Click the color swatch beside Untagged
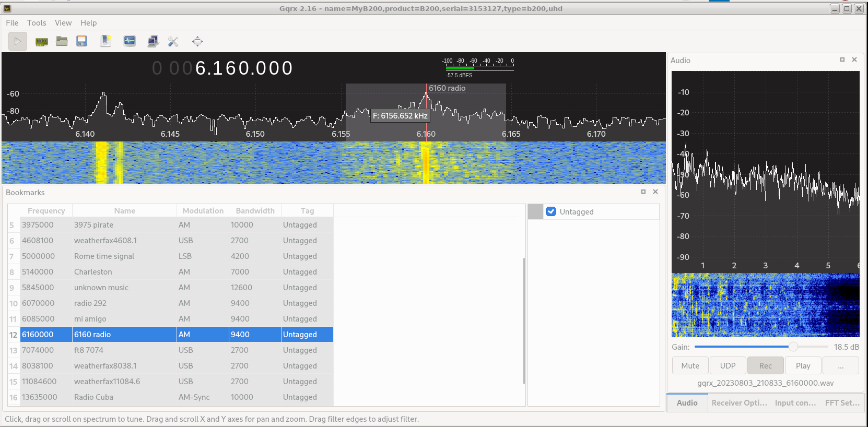The width and height of the screenshot is (868, 427). tap(535, 211)
